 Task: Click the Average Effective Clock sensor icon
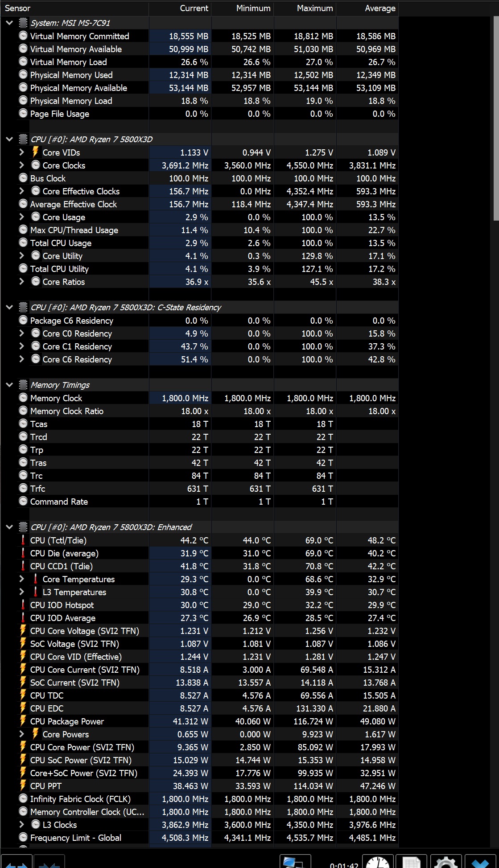[x=23, y=204]
